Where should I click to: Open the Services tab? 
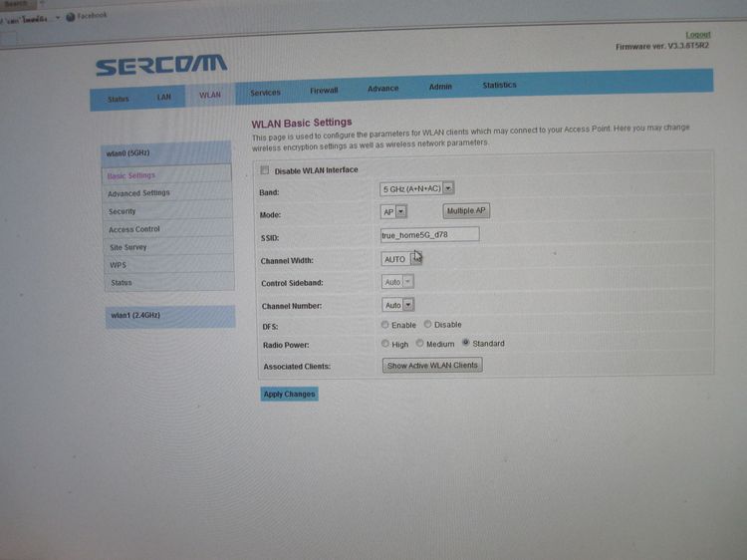pos(265,93)
